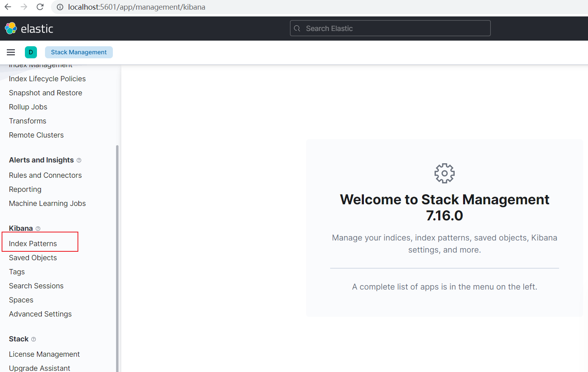Click the help icon next to Kibana heading
The width and height of the screenshot is (588, 372).
pos(38,228)
